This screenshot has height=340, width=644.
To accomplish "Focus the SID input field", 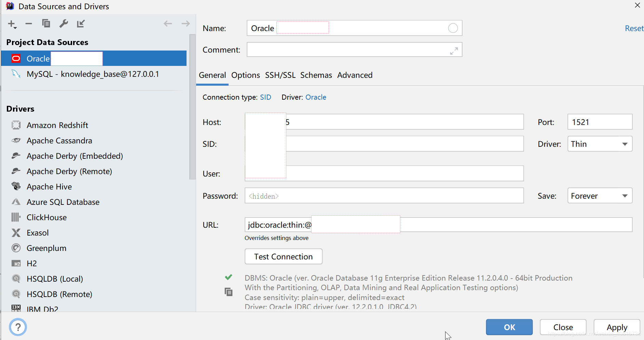I will pyautogui.click(x=384, y=144).
